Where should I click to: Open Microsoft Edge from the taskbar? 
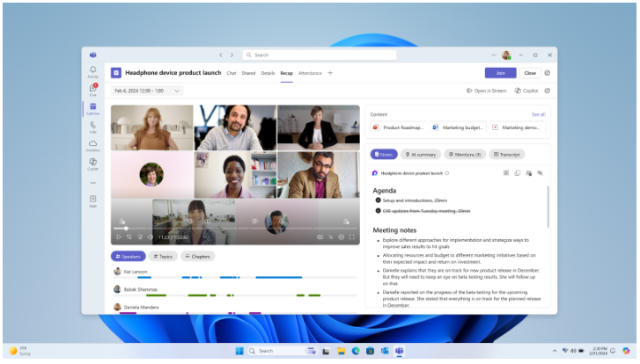[356, 351]
